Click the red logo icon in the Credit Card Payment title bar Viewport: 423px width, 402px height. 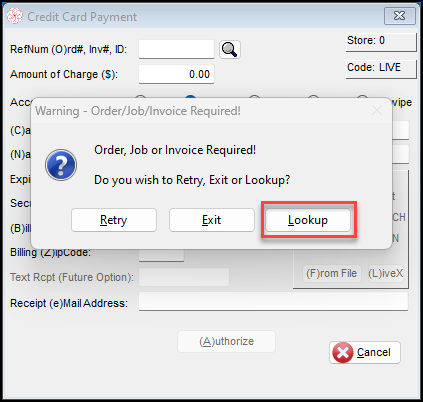(15, 16)
